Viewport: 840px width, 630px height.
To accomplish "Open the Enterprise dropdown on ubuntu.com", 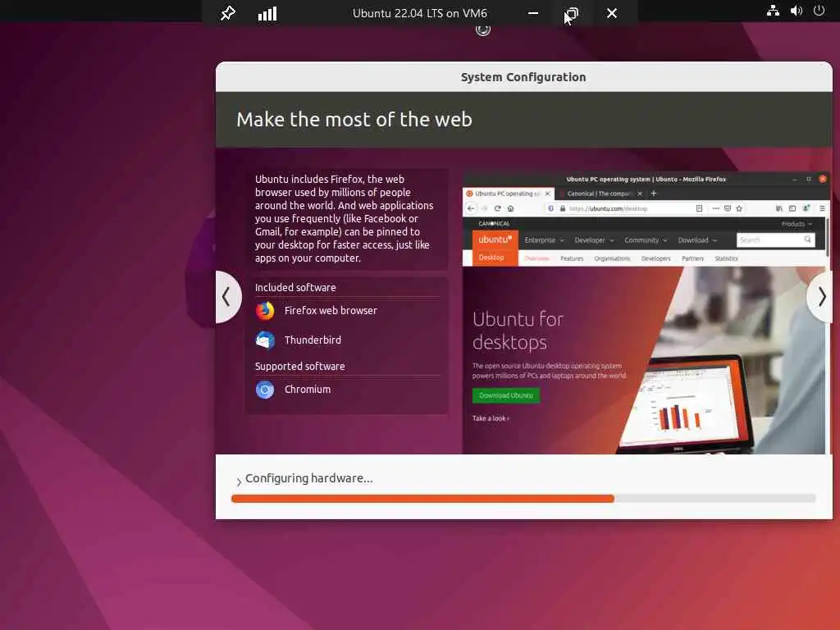I will click(545, 240).
